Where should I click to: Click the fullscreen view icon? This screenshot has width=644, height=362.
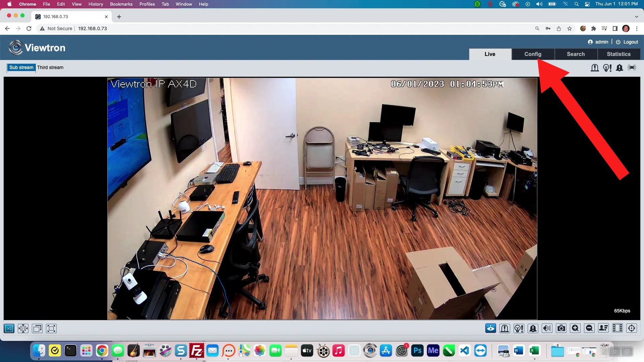51,328
